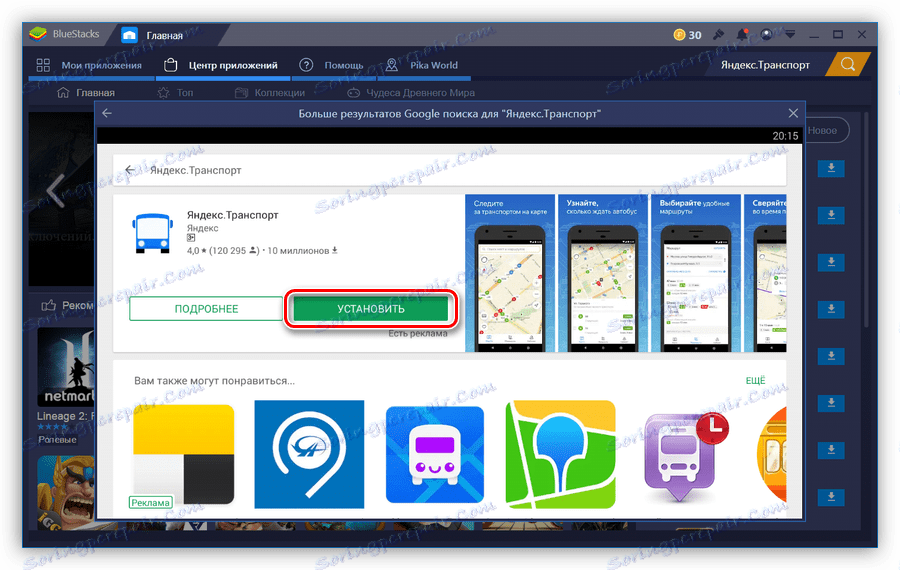The height and width of the screenshot is (570, 900).
Task: Select Топ in the sub-navigation
Action: tap(176, 92)
